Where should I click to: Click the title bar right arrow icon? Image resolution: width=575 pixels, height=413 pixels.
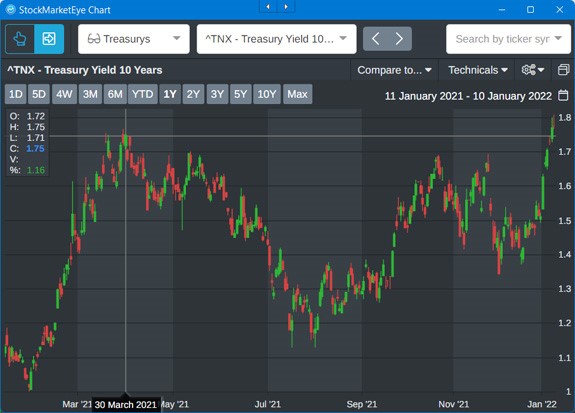click(286, 6)
